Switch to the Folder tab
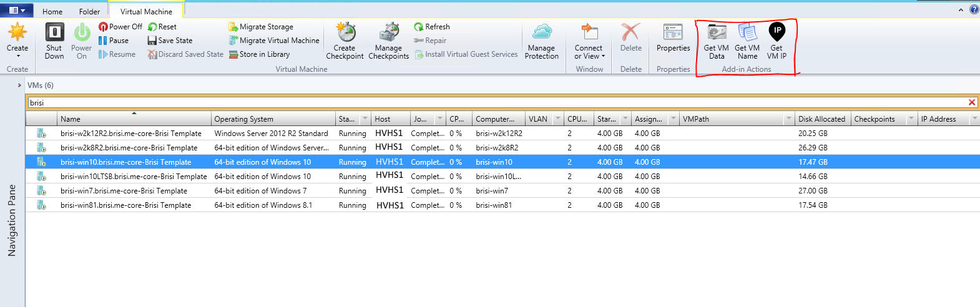Viewport: 980px width, 307px height. 89,12
